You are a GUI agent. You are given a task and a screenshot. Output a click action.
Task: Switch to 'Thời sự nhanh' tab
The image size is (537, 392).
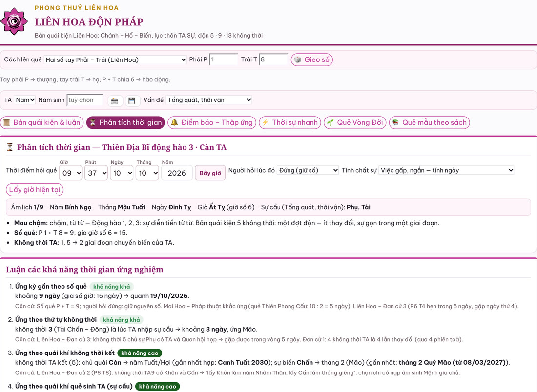[290, 122]
